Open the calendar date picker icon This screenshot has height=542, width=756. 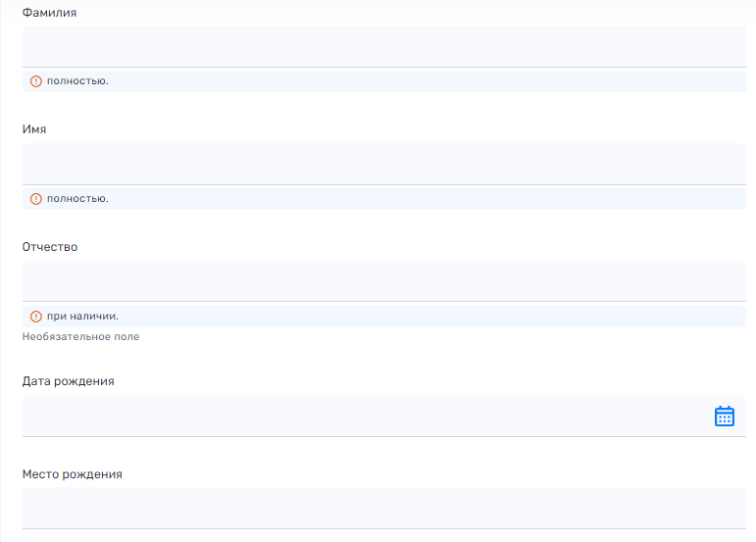[724, 417]
